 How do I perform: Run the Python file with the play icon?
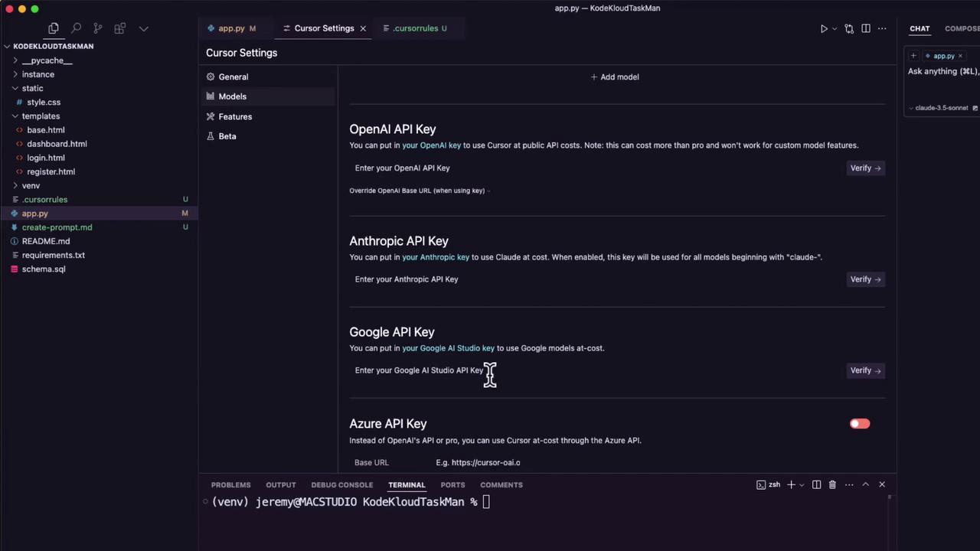[x=824, y=28]
